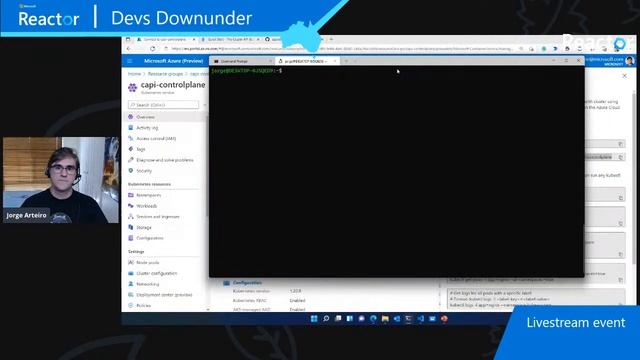Open the Azure account profile avatar
640x360 pixels.
point(630,61)
